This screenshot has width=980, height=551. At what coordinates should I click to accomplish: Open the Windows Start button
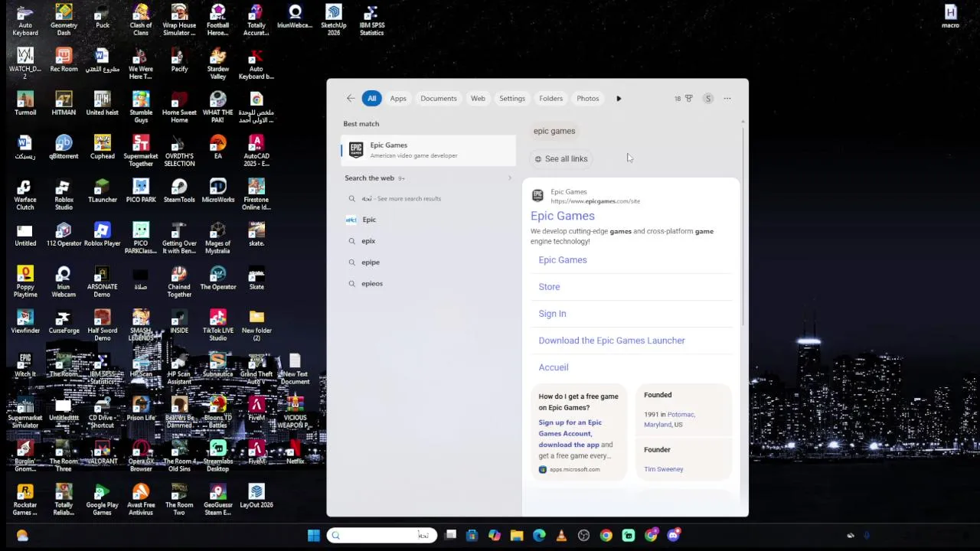[x=314, y=536]
